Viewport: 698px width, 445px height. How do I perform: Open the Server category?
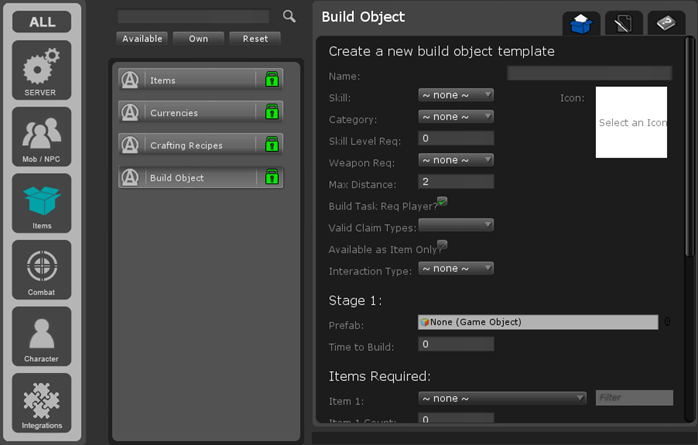41,69
